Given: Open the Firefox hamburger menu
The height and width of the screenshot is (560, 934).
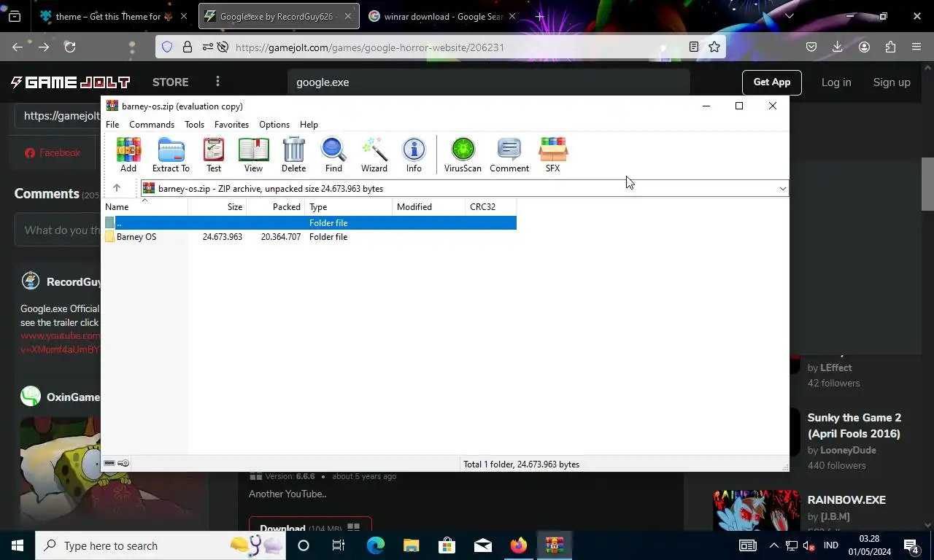Looking at the screenshot, I should 916,47.
